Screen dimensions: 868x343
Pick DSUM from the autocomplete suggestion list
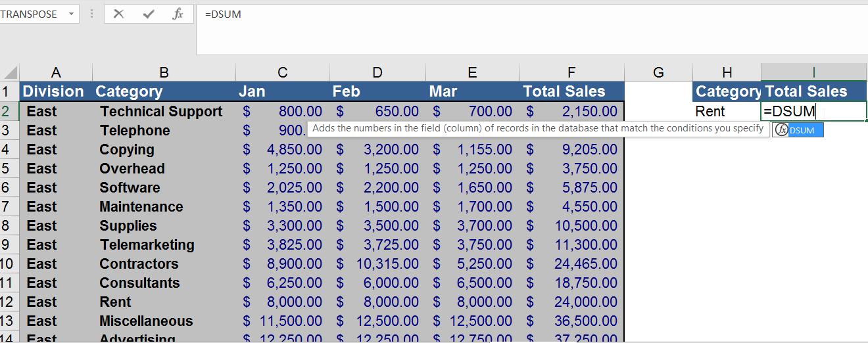coord(798,130)
